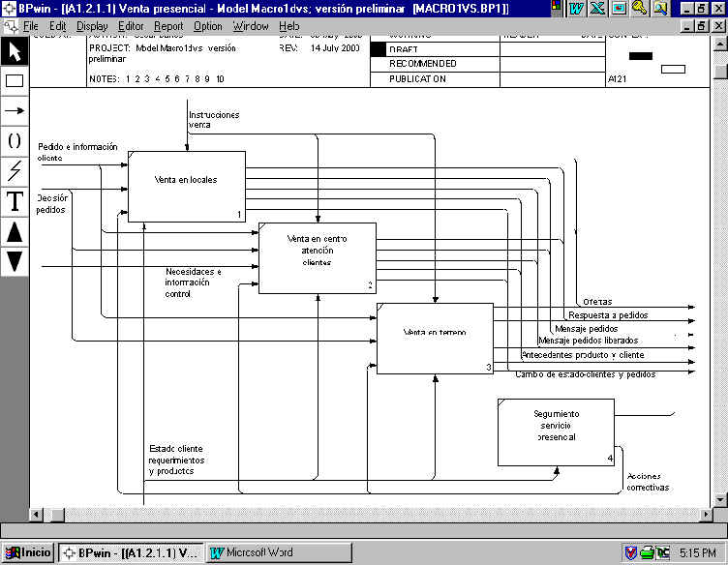The width and height of the screenshot is (728, 565).
Task: Click Cambio de estado clientes y pedidos
Action: click(586, 374)
